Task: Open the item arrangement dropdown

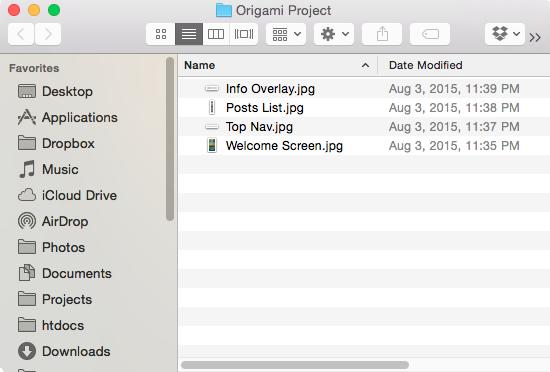Action: (x=286, y=34)
